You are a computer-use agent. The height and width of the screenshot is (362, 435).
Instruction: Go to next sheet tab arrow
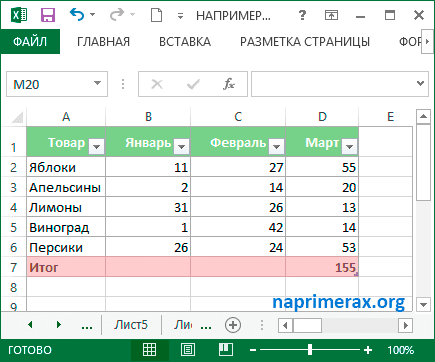59,324
